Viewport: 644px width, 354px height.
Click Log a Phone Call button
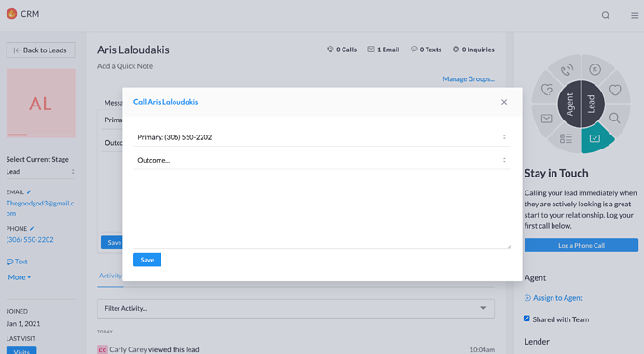(x=581, y=245)
